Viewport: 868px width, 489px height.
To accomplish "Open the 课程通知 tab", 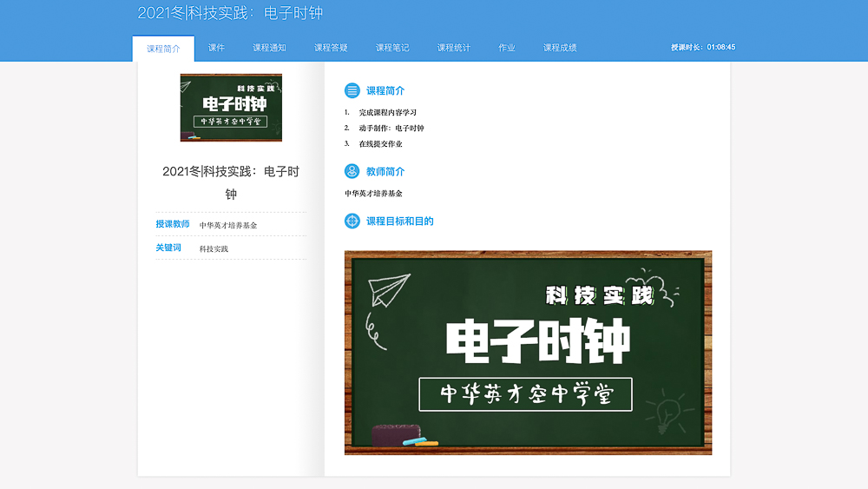I will pyautogui.click(x=269, y=48).
